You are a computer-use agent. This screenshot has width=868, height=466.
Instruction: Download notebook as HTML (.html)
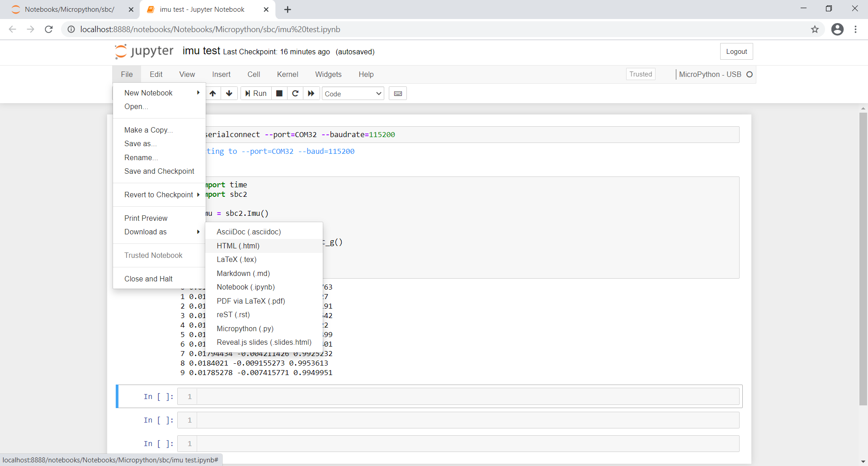point(264,246)
